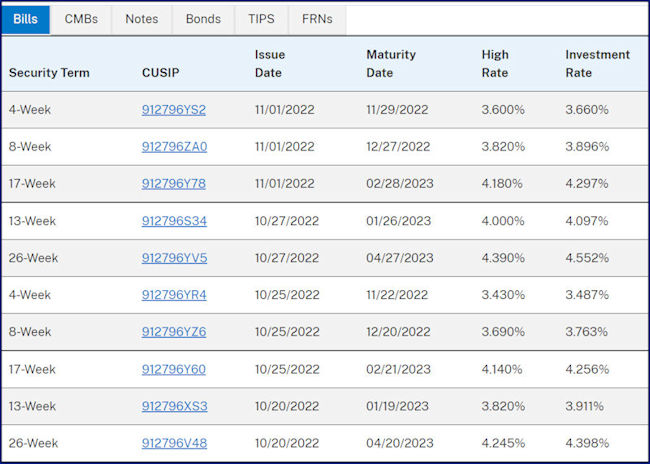The image size is (650, 464).
Task: Open CUSIP link 912796YS2
Action: click(x=174, y=110)
